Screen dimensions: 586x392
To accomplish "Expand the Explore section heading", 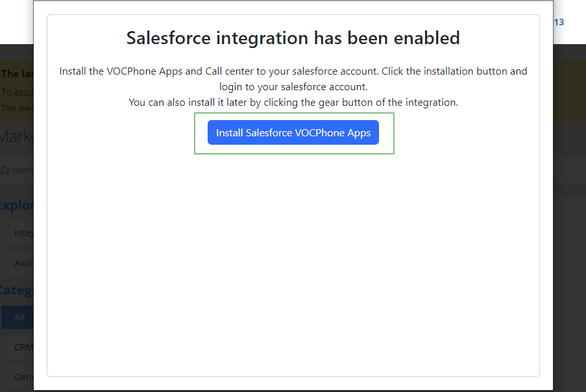I will [x=16, y=204].
